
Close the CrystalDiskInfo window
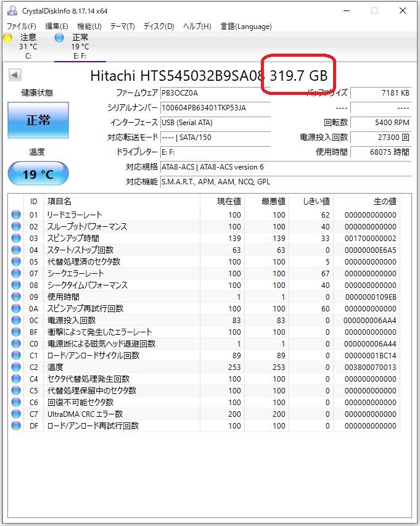tap(403, 10)
